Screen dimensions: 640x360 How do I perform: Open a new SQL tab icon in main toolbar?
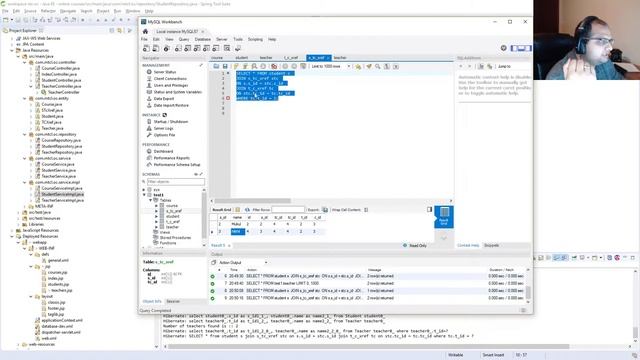[146, 49]
